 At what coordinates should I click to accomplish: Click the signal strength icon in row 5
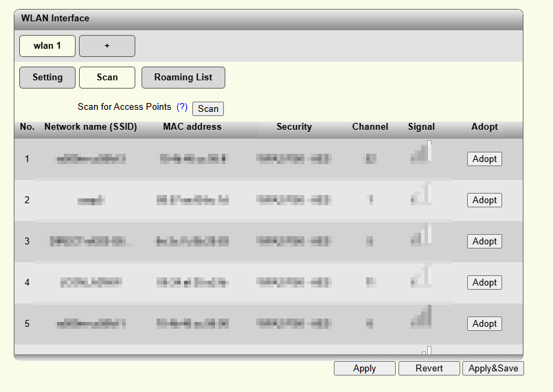coord(421,318)
